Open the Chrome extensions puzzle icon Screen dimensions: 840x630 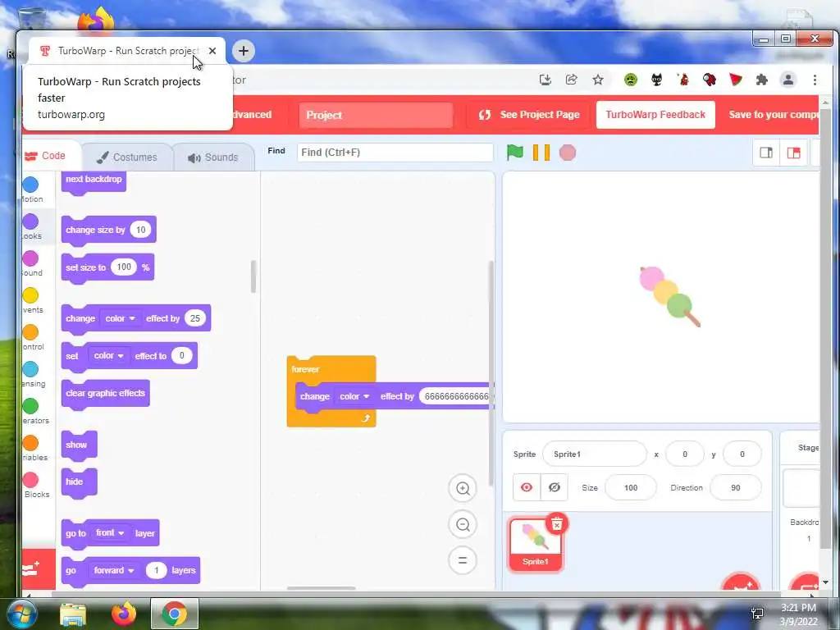click(x=761, y=80)
